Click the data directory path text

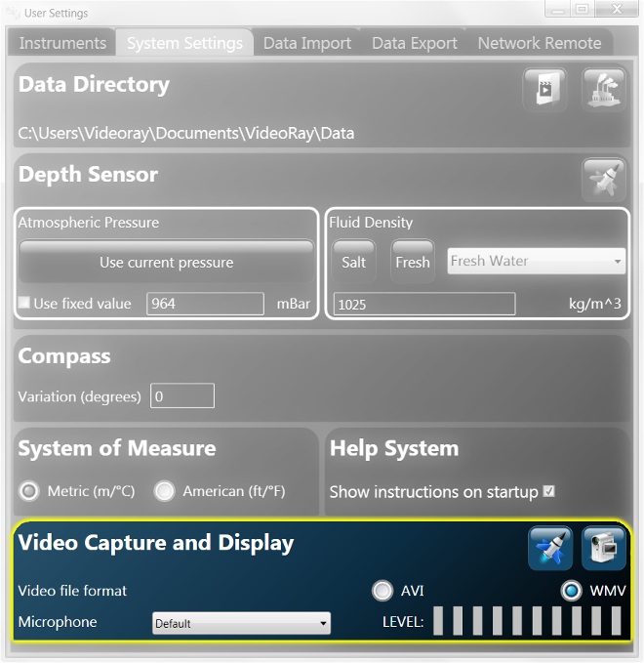coord(186,133)
